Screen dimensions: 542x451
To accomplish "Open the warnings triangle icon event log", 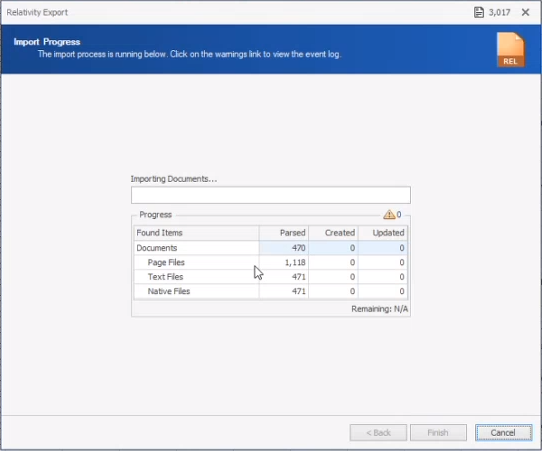I will click(x=389, y=214).
